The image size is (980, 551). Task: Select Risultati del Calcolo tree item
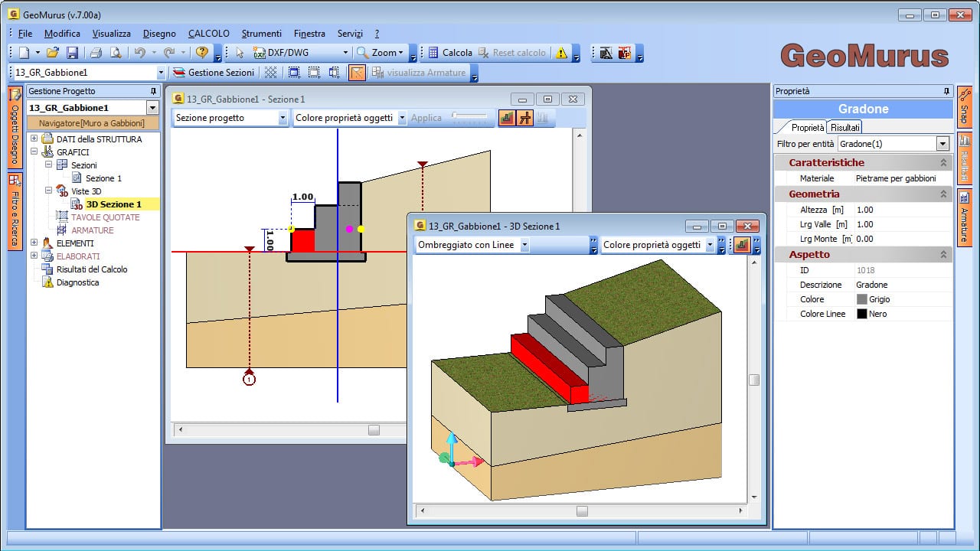92,269
